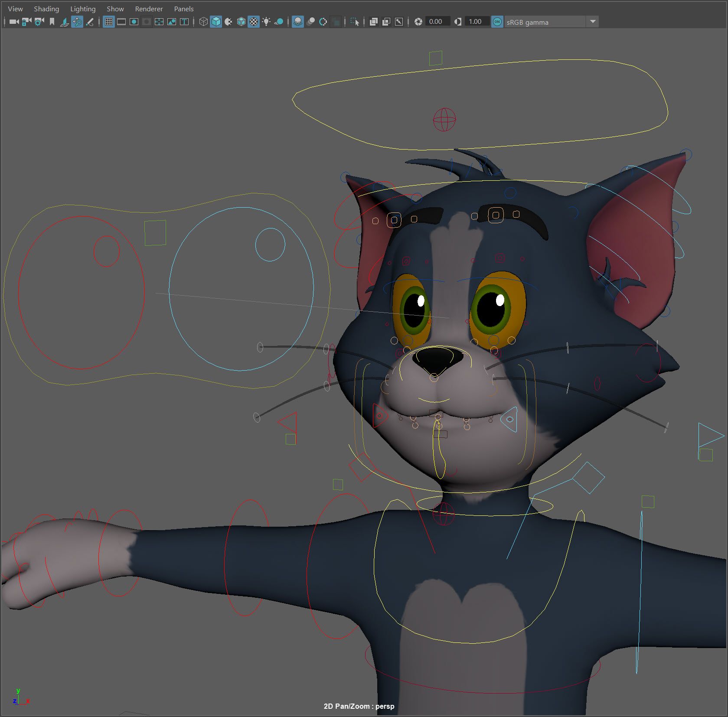Screen dimensions: 728x717
Task: Open the Show menu
Action: (x=115, y=9)
